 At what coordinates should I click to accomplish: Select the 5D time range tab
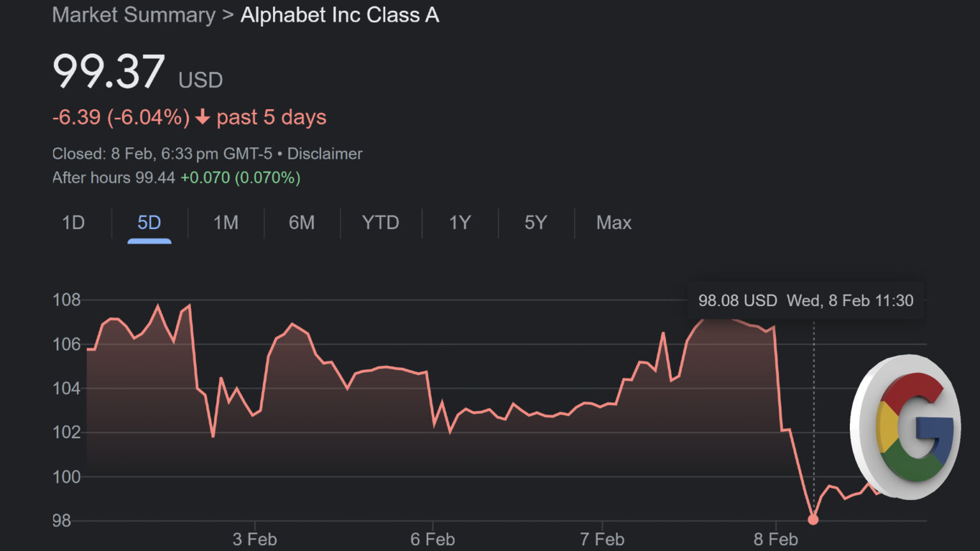click(149, 223)
